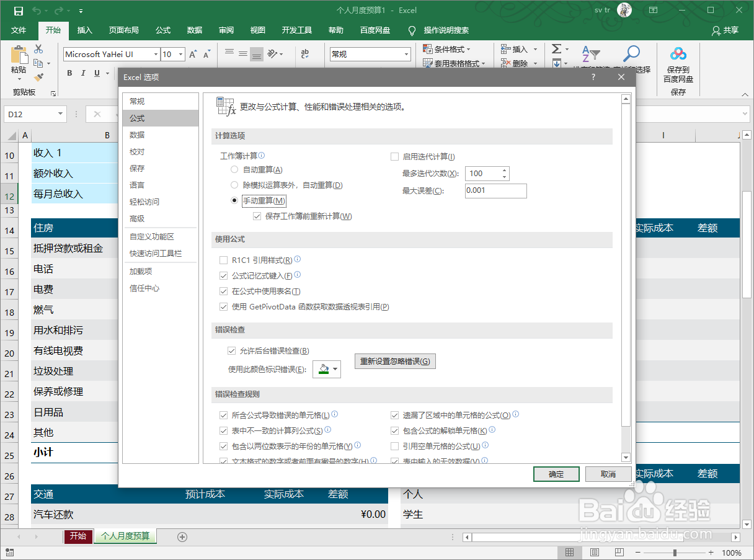The height and width of the screenshot is (560, 754).
Task: Toggle Underline formatting
Action: (x=97, y=73)
